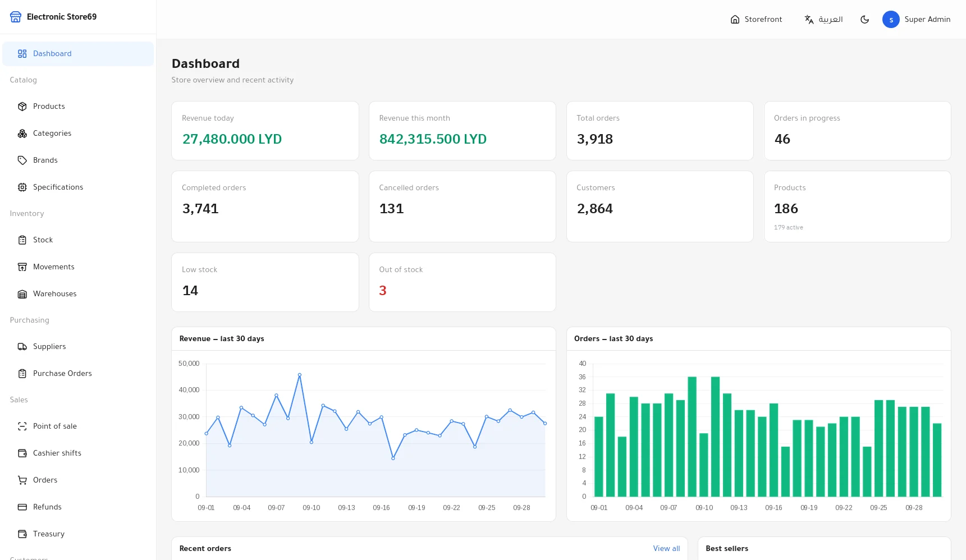Open Movements under Inventory

pyautogui.click(x=78, y=267)
